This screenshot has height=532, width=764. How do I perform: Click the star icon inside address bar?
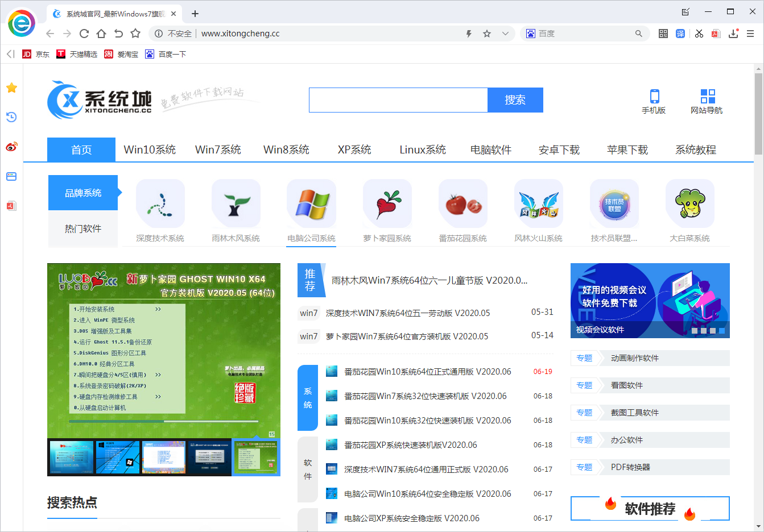click(x=487, y=34)
